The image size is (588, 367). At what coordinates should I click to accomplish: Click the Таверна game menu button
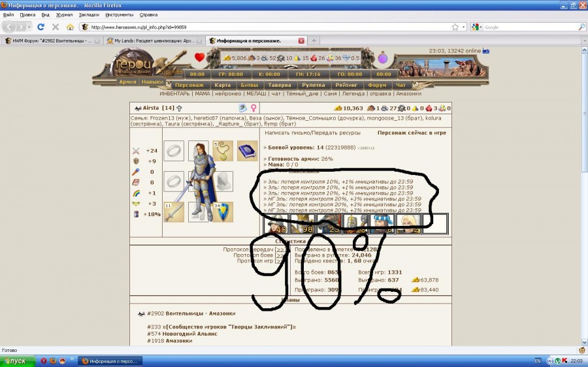point(280,85)
